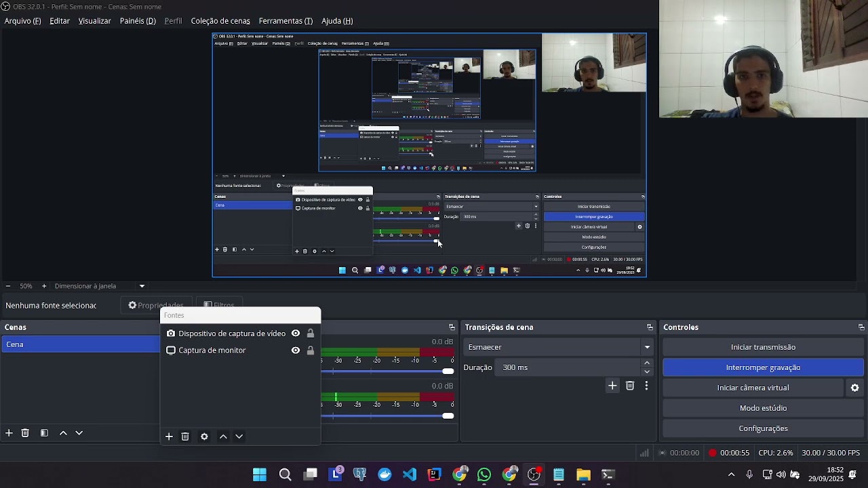Screen dimensions: 868x488
Task: Hide Captura de monitor source
Action: [296, 350]
